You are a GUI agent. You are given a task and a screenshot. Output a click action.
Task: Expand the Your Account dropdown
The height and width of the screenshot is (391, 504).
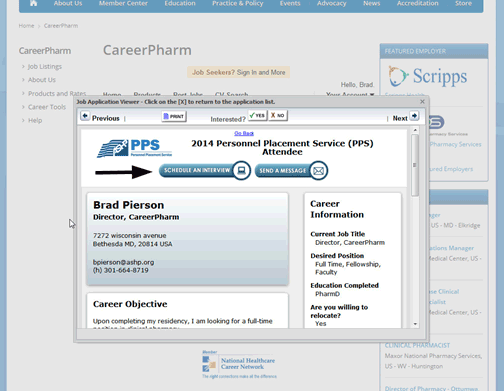(x=350, y=95)
